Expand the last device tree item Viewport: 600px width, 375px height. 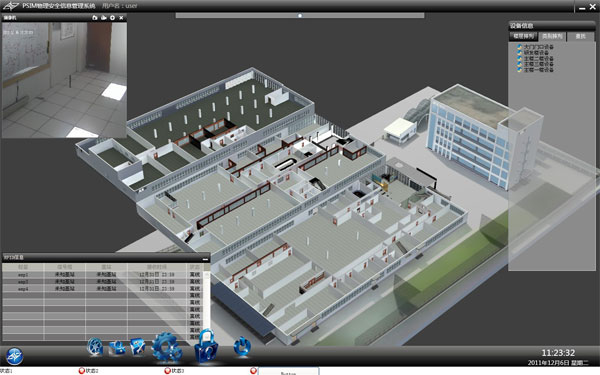click(x=535, y=70)
